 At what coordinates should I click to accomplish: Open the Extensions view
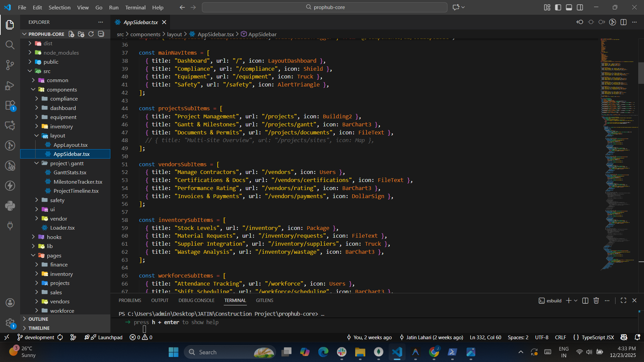point(10,106)
